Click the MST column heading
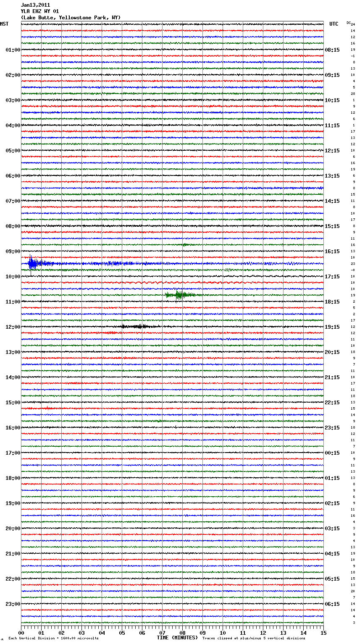 coord(4,24)
